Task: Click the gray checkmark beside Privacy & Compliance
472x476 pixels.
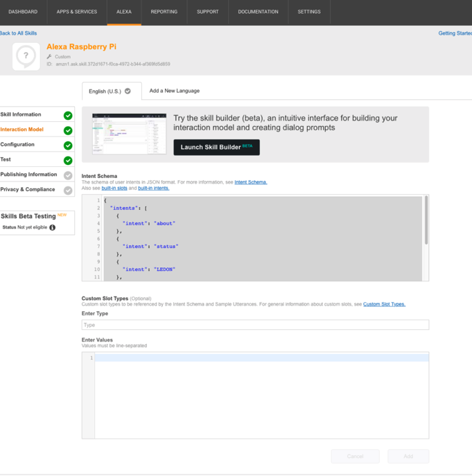Action: coord(68,191)
